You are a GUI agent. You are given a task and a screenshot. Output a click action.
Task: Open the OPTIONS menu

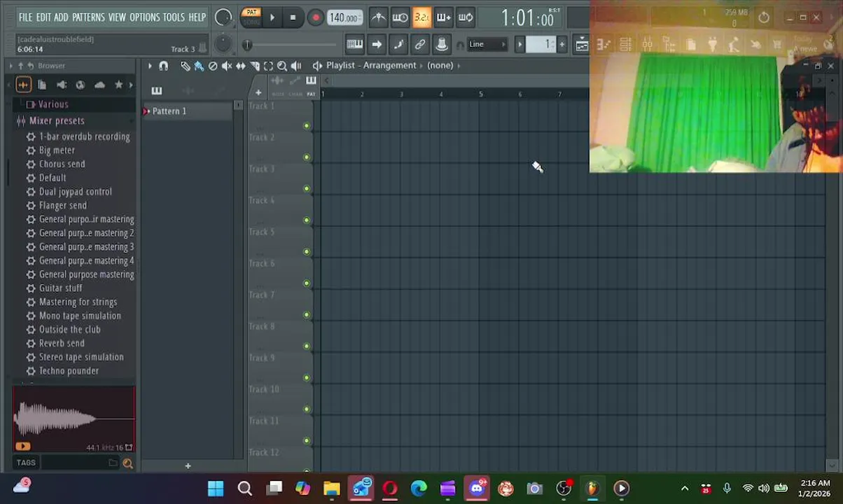[x=144, y=17]
